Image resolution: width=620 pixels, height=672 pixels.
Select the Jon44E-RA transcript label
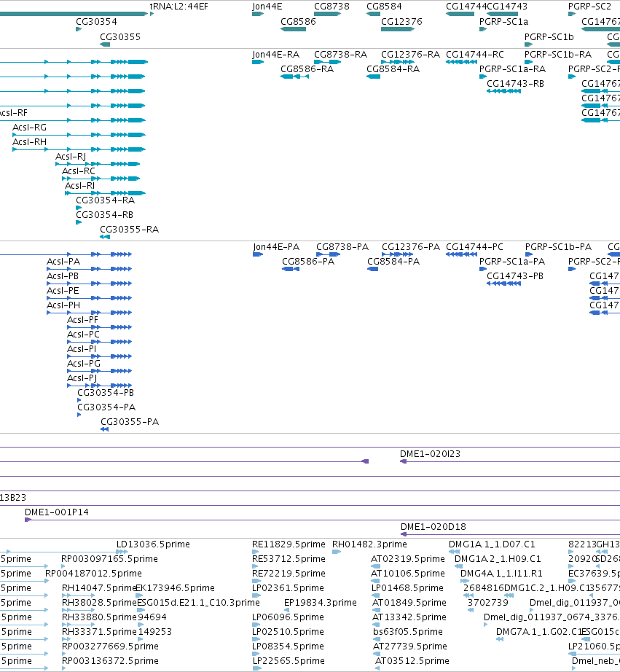click(275, 55)
